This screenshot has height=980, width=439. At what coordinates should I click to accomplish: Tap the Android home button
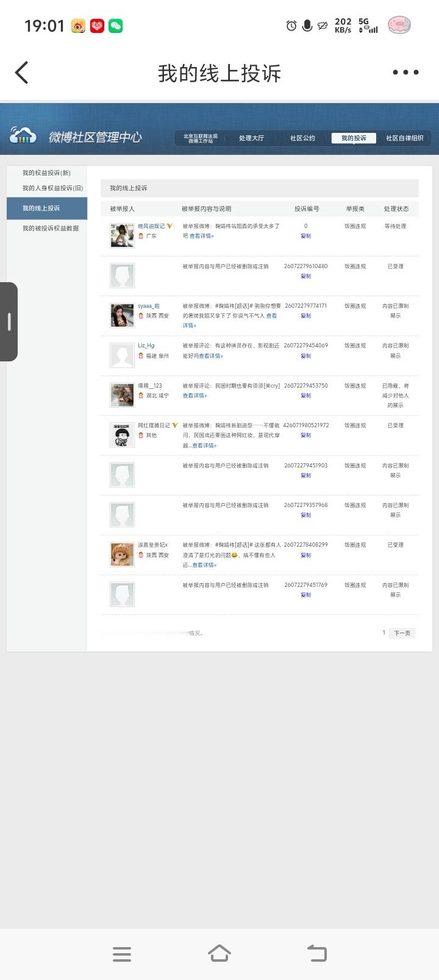point(220,953)
